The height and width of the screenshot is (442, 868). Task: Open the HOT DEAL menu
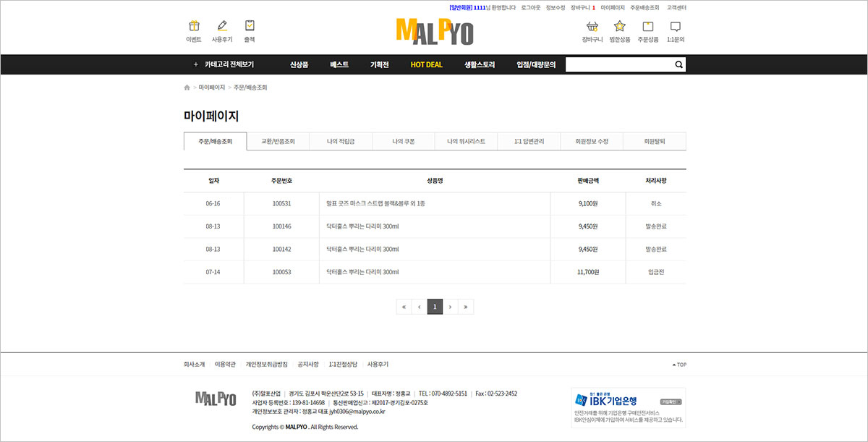click(x=427, y=64)
